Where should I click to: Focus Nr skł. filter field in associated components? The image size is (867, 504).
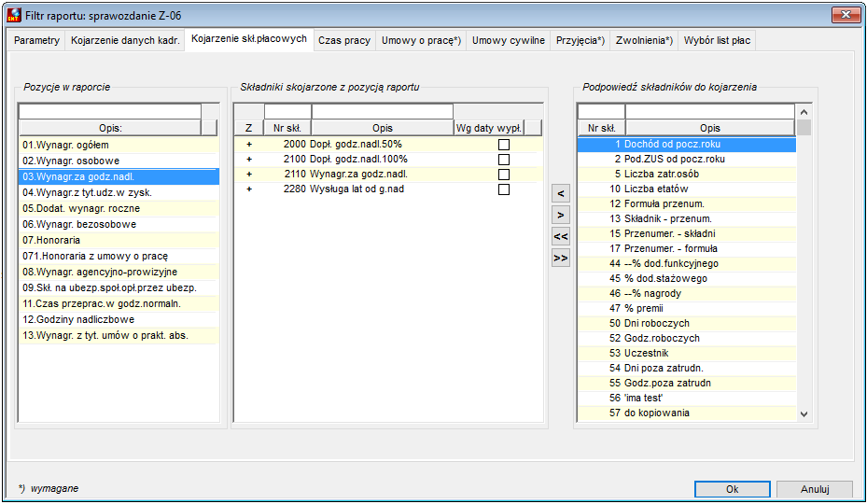287,112
